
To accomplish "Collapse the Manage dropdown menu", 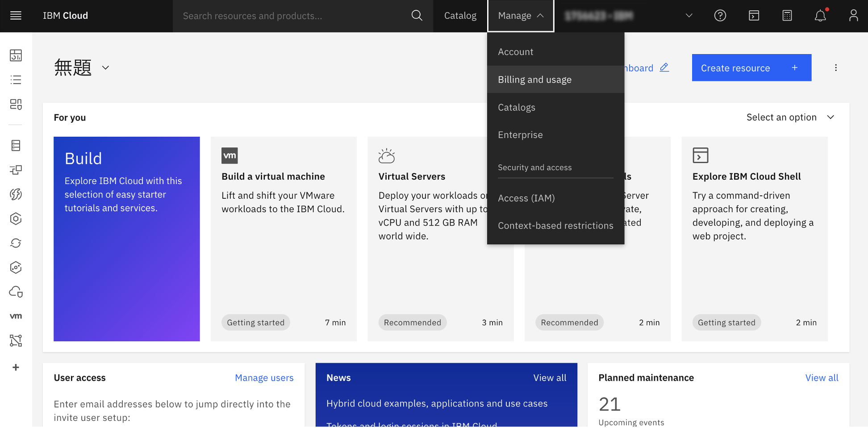I will coord(521,16).
